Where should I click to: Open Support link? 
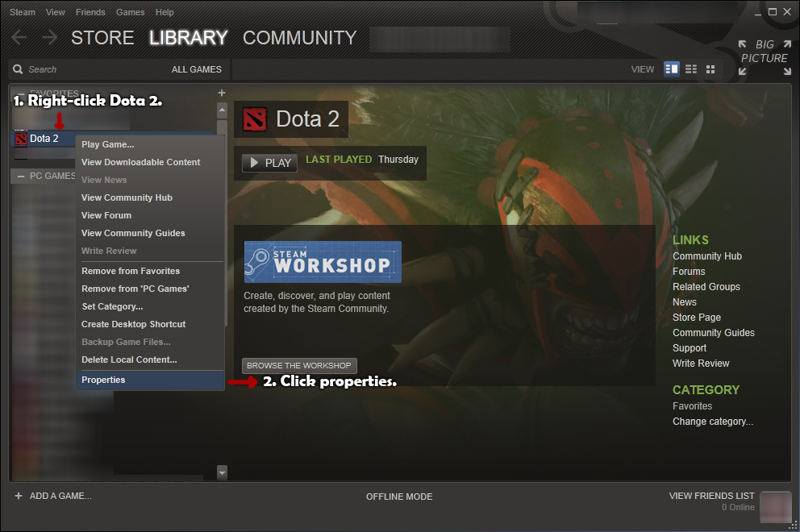[690, 348]
